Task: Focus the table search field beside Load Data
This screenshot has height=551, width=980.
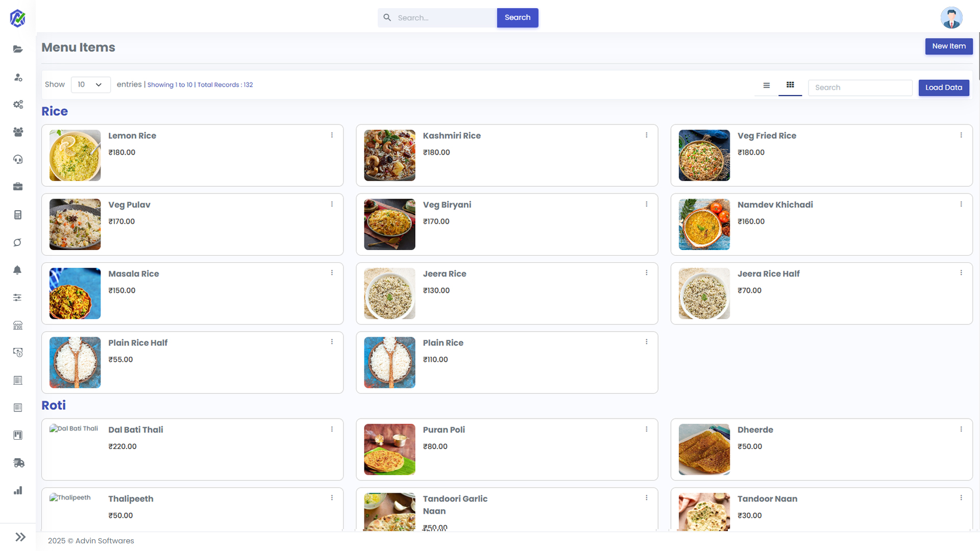Action: coord(860,88)
